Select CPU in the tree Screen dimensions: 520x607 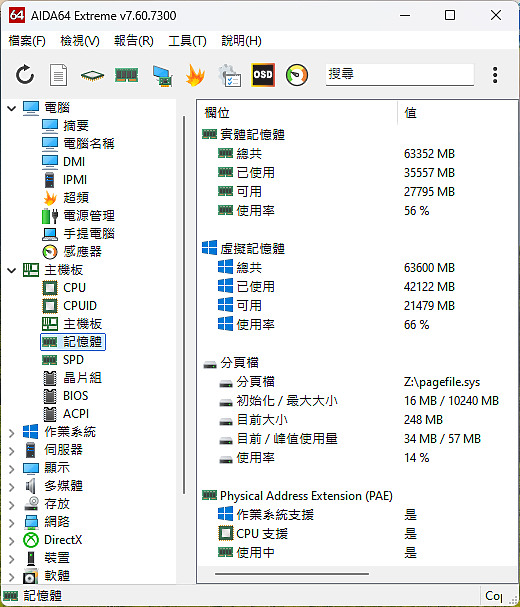74,288
